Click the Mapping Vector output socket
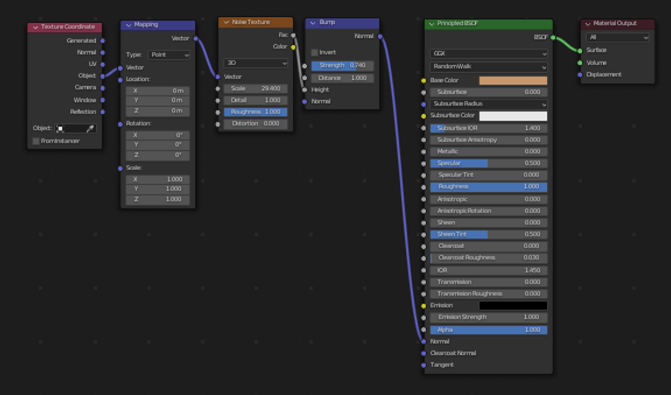The image size is (671, 395). coord(196,39)
